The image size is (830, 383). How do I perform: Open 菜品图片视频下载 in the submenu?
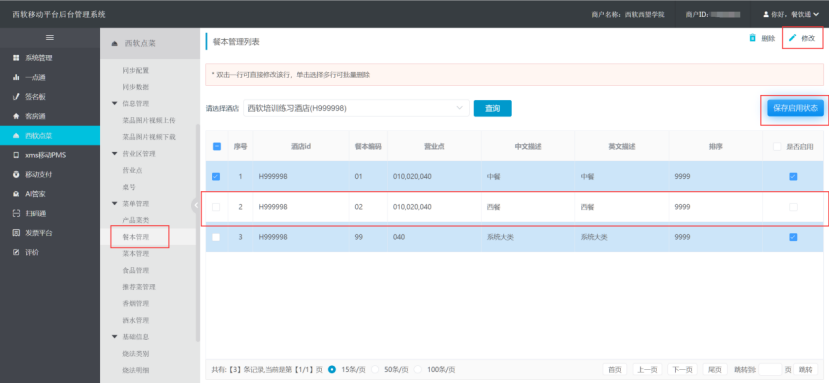[149, 137]
